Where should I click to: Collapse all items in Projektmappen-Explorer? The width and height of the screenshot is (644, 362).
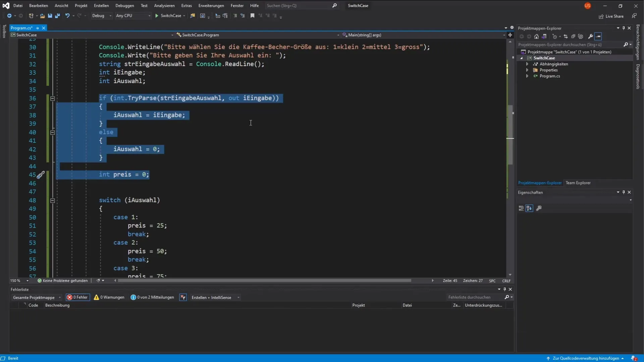point(573,37)
